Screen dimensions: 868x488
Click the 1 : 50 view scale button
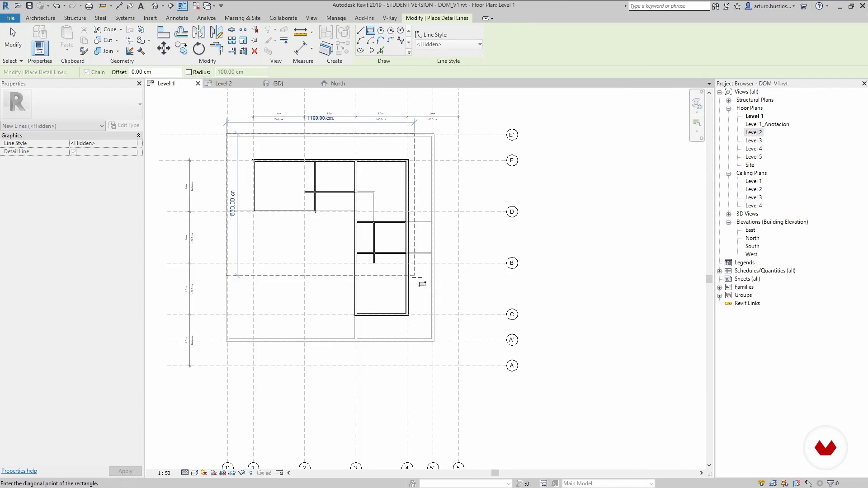click(x=164, y=473)
